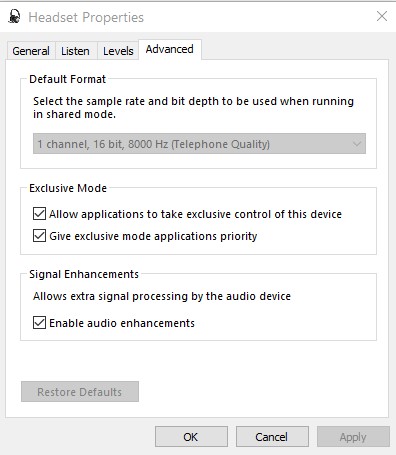This screenshot has width=396, height=455.
Task: Select the Advanced tab
Action: coord(170,49)
